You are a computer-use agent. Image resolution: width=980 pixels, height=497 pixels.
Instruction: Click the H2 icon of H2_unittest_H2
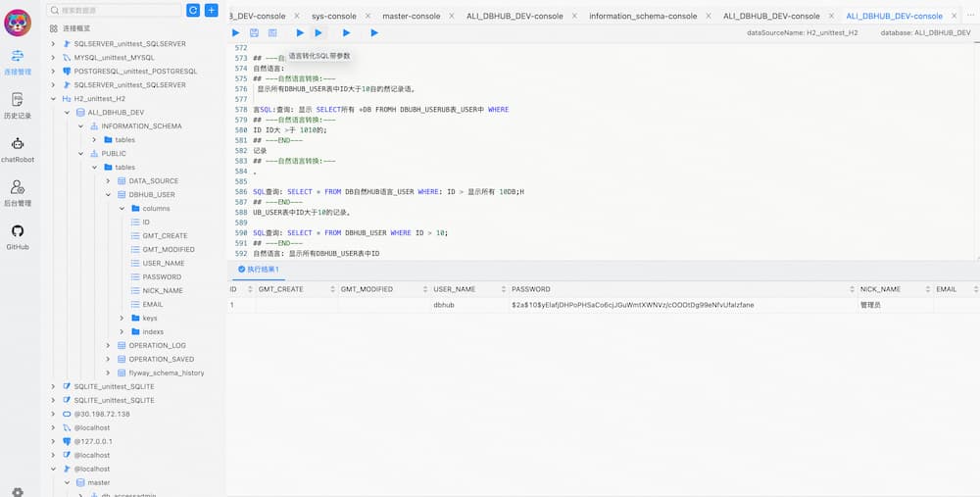pyautogui.click(x=67, y=99)
